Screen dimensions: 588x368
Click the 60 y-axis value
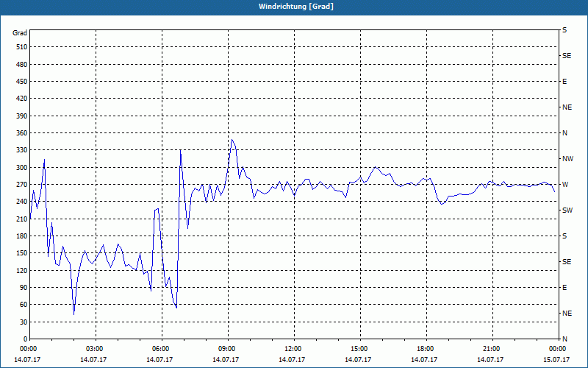tap(24, 305)
